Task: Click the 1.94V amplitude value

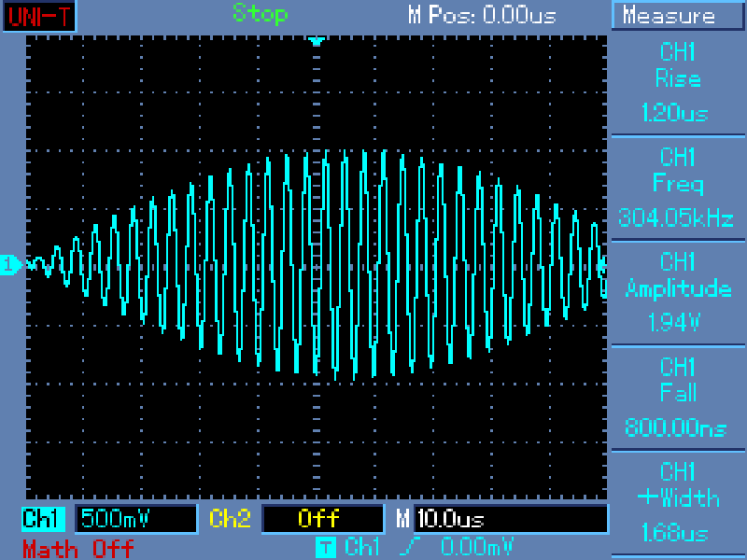Action: 673,323
